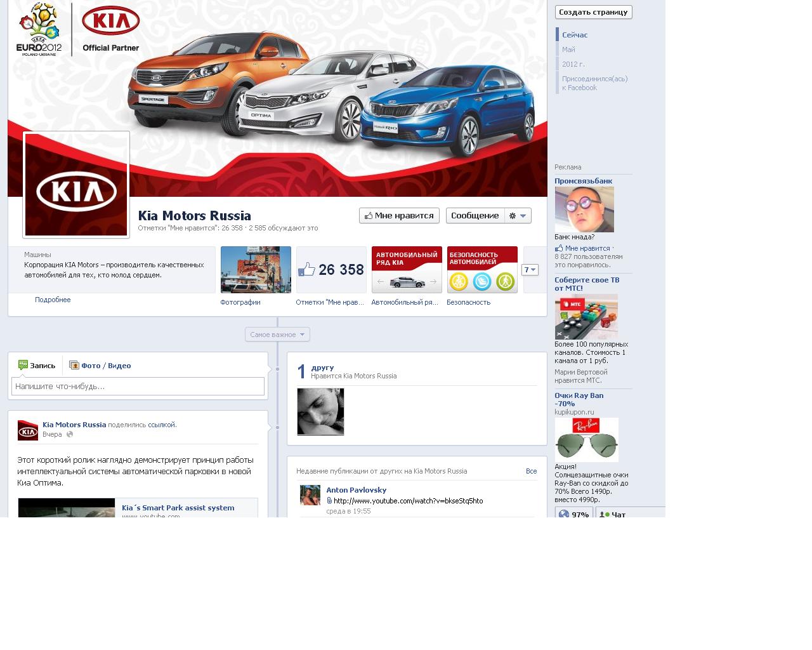
Task: Open 'Очки Ray Ban -70%' ad link
Action: pyautogui.click(x=579, y=399)
